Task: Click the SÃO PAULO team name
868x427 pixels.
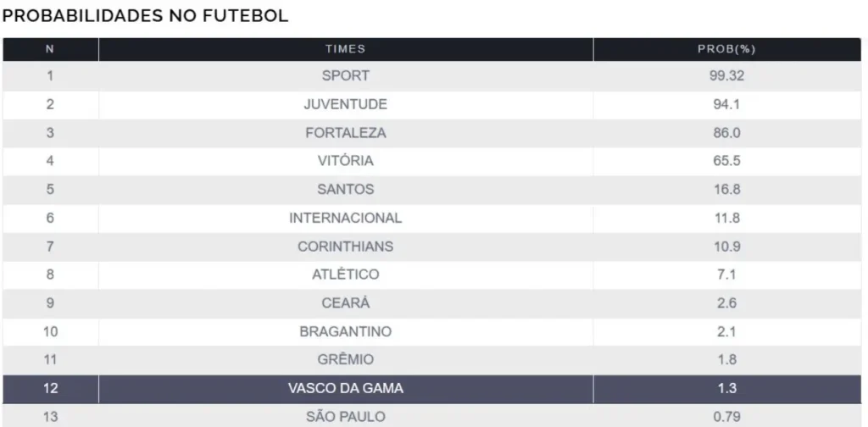Action: click(345, 416)
